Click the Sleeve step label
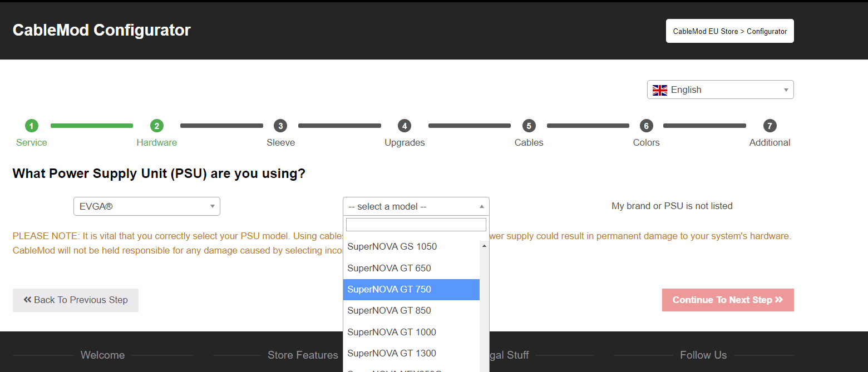 point(281,142)
